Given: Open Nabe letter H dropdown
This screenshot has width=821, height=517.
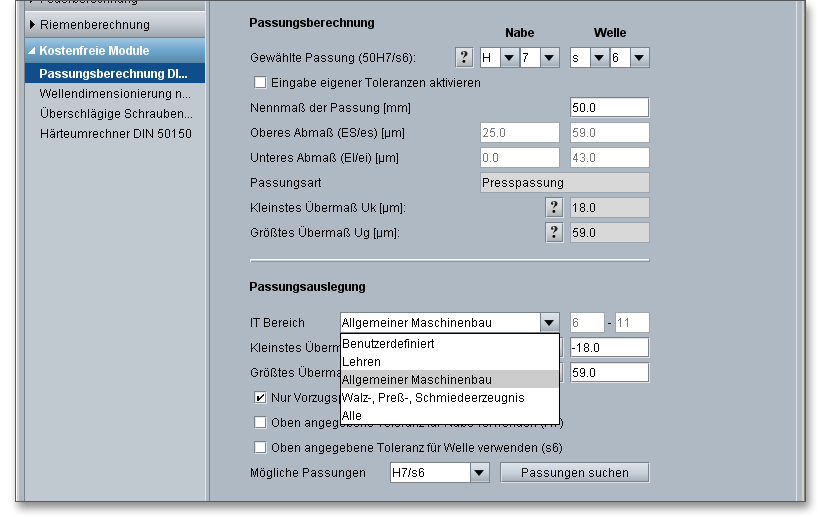Looking at the screenshot, I should pos(509,58).
